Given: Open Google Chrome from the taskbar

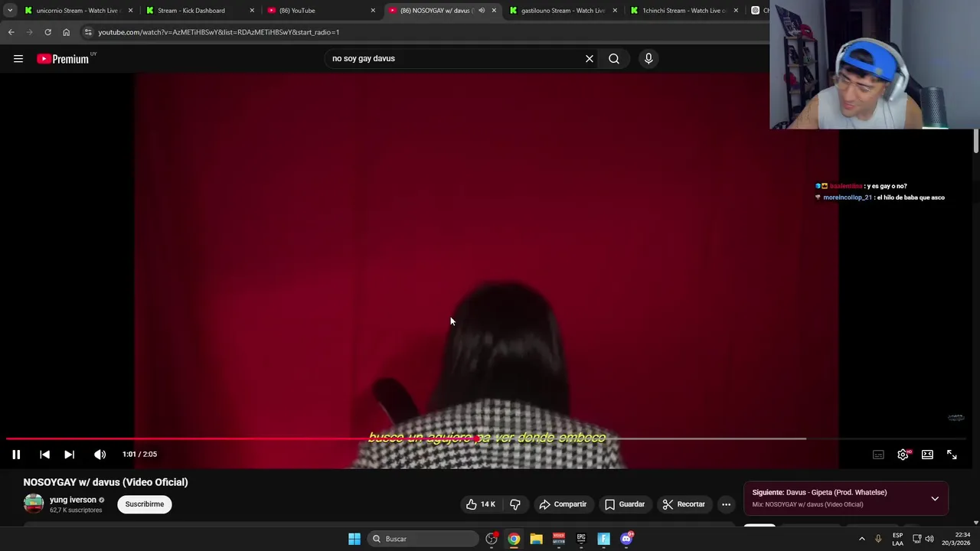Looking at the screenshot, I should (514, 539).
